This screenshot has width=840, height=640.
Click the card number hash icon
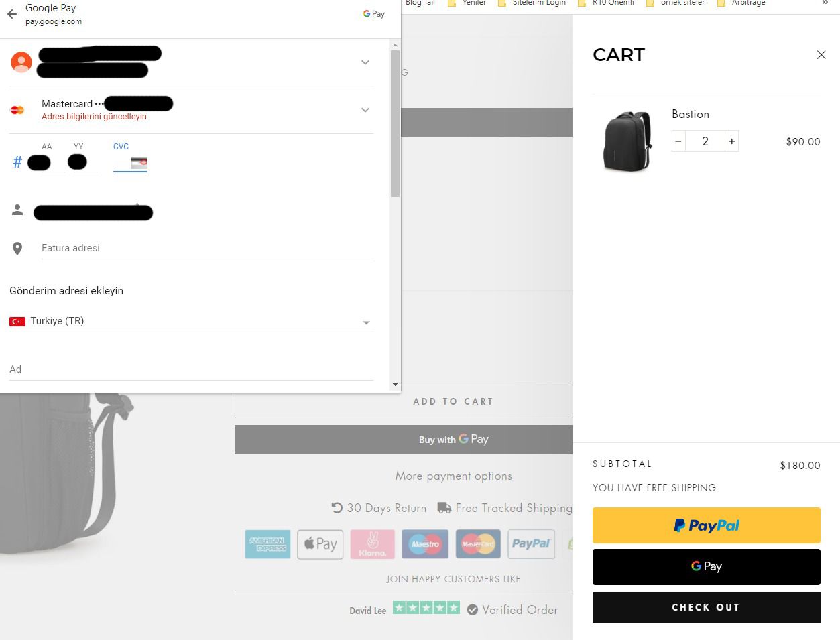pyautogui.click(x=17, y=162)
